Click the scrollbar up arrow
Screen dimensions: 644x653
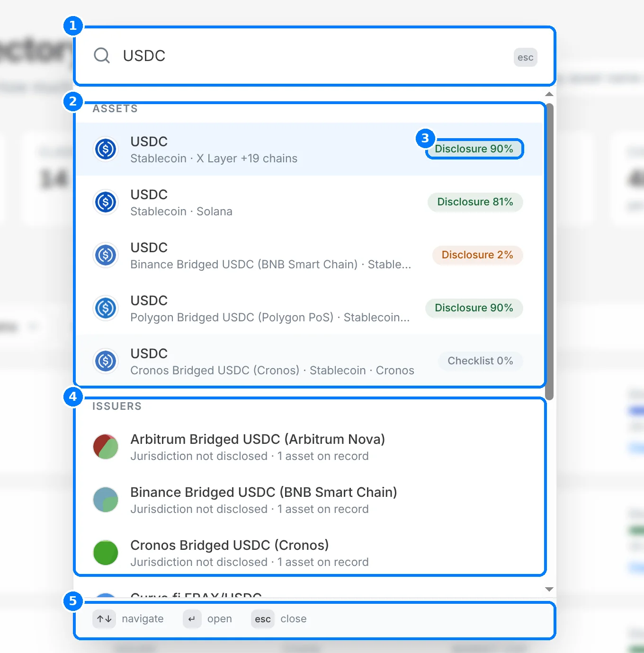(549, 94)
